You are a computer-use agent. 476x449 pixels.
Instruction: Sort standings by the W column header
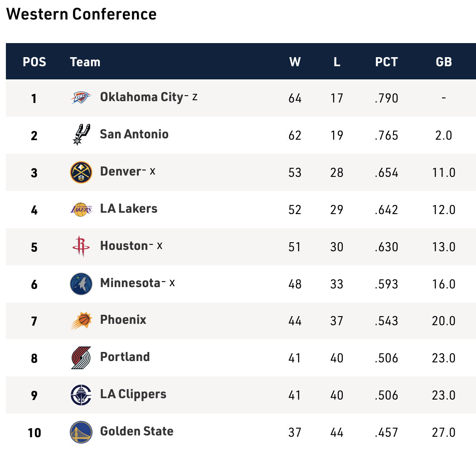pos(295,62)
